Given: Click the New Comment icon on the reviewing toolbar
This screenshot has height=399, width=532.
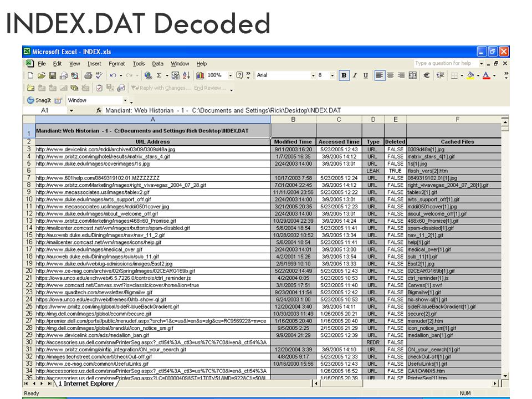Looking at the screenshot, I should click(30, 88).
